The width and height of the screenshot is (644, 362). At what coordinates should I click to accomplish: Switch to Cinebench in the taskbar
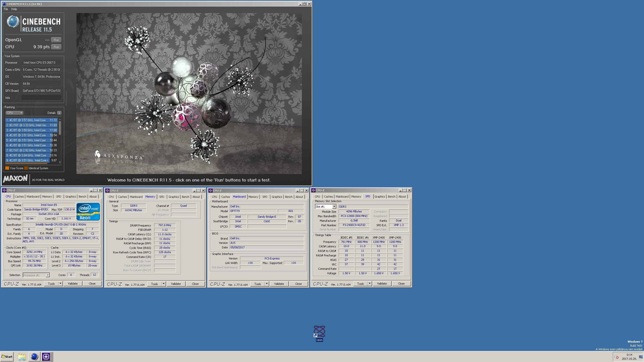[34, 357]
